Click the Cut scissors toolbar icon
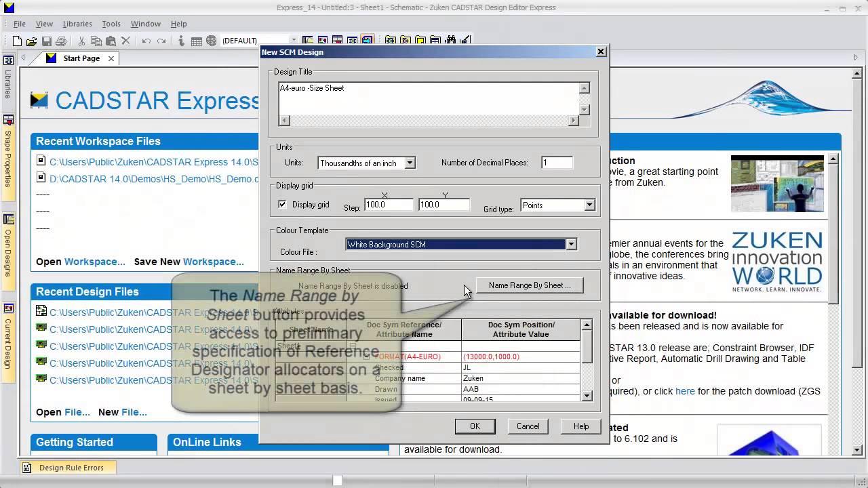 click(81, 41)
